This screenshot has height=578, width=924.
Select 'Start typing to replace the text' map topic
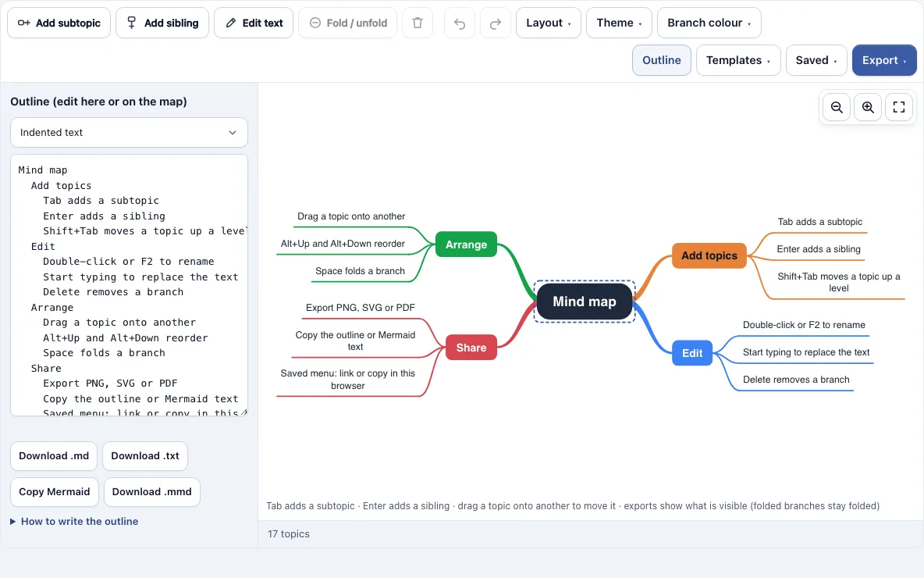pos(806,352)
